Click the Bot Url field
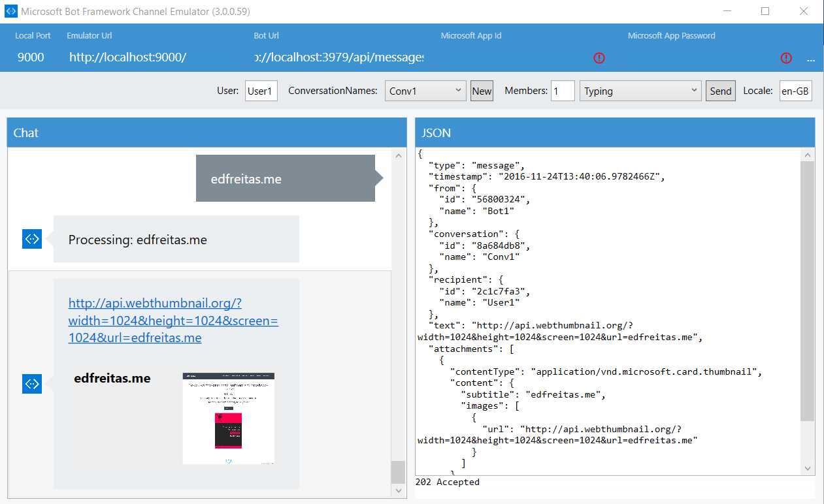 click(x=339, y=57)
